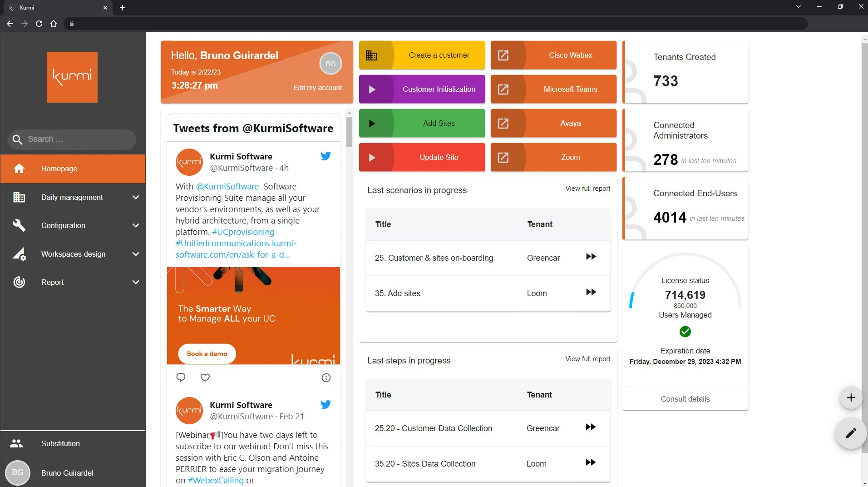Viewport: 868px width, 487px height.
Task: Open the Daily management menu item
Action: pos(73,197)
